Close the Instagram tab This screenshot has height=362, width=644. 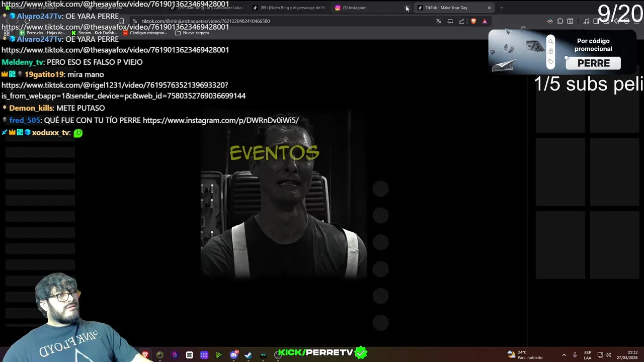pyautogui.click(x=407, y=8)
